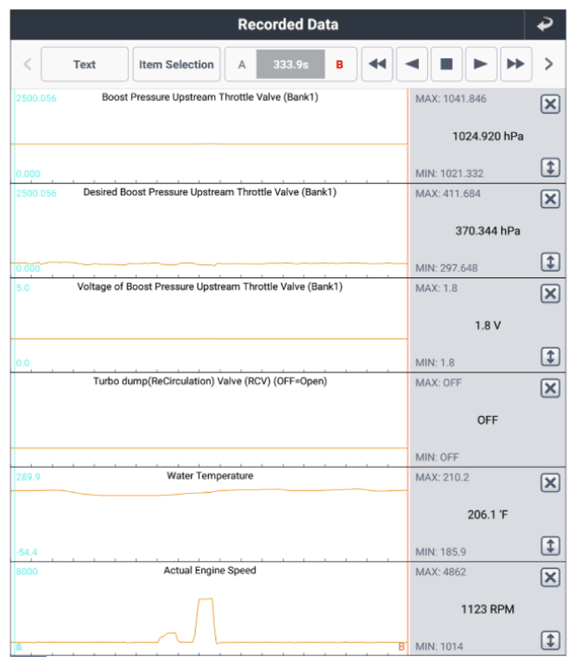Expand Water Temperature graph vertically
The image size is (577, 666).
pyautogui.click(x=550, y=546)
